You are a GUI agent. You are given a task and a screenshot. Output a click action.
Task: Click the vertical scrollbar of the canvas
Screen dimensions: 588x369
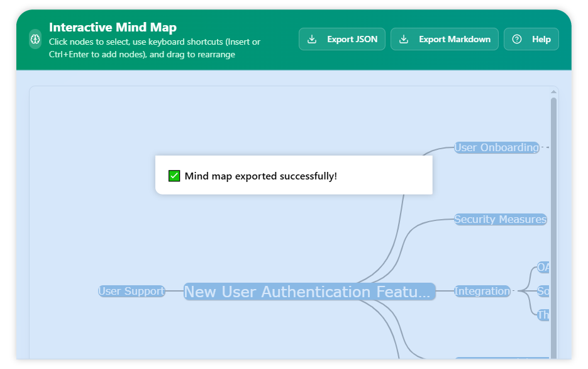coord(553,220)
